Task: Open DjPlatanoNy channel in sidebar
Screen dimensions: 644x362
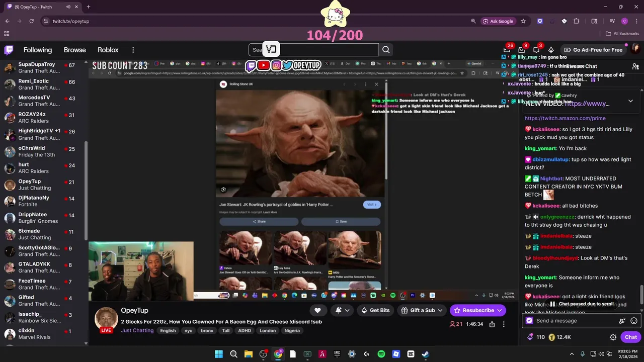Action: pos(43,201)
